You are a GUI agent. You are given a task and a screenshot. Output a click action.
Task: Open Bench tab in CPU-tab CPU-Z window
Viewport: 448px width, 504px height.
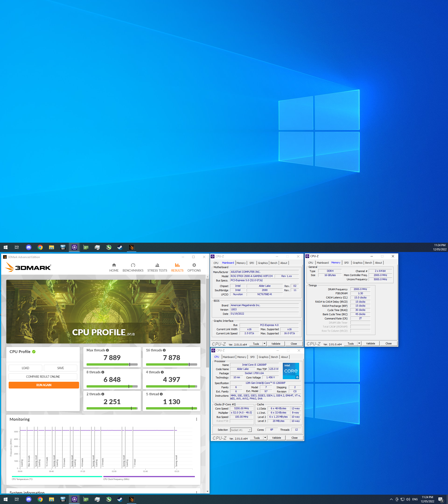coord(274,357)
